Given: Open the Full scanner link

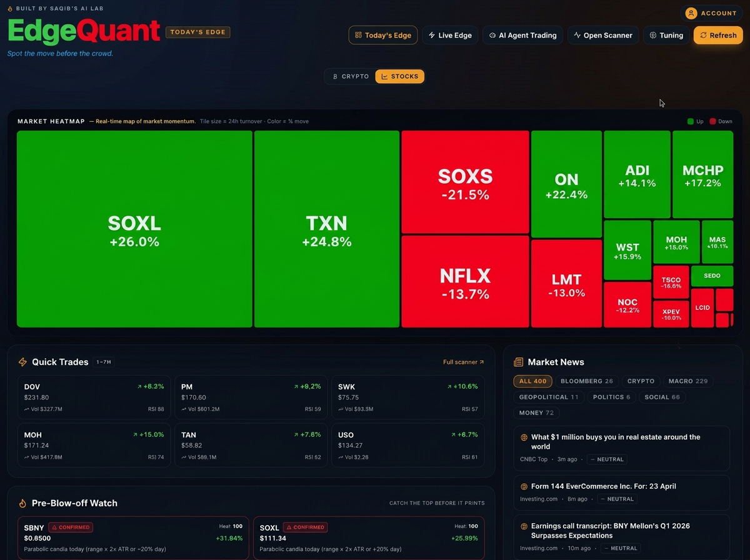Looking at the screenshot, I should [463, 362].
